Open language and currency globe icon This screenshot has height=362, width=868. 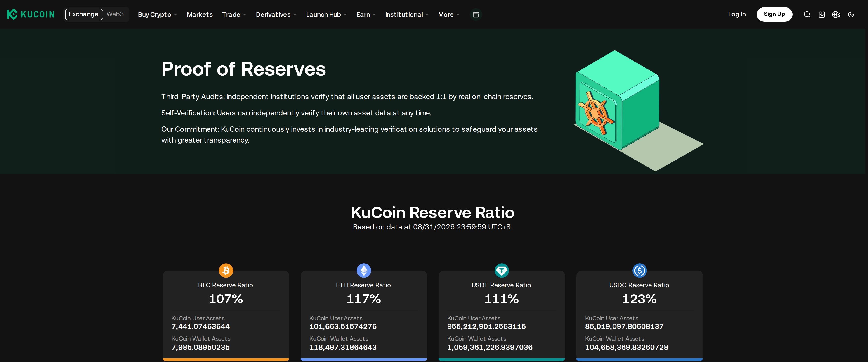[836, 14]
